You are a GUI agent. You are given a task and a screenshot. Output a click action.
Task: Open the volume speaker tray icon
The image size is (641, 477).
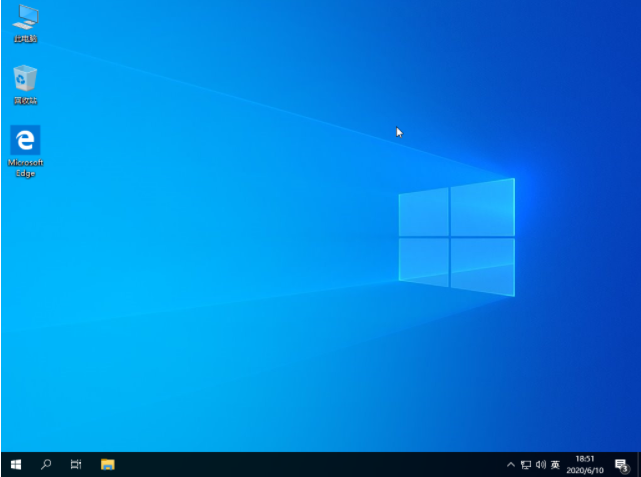(540, 465)
